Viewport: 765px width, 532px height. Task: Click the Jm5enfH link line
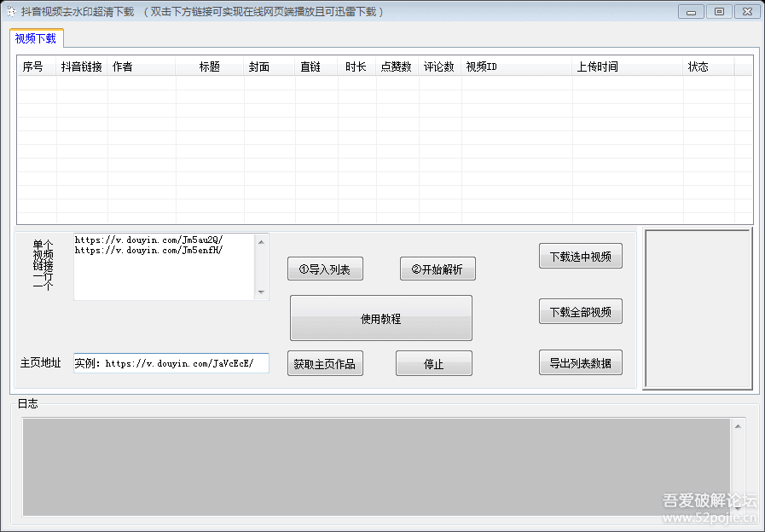tap(148, 250)
